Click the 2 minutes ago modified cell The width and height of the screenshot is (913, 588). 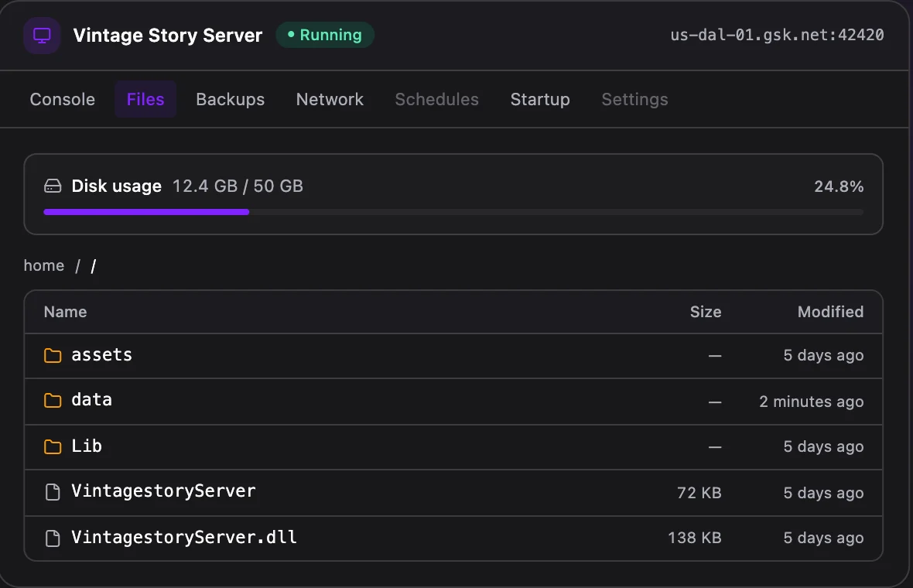811,402
